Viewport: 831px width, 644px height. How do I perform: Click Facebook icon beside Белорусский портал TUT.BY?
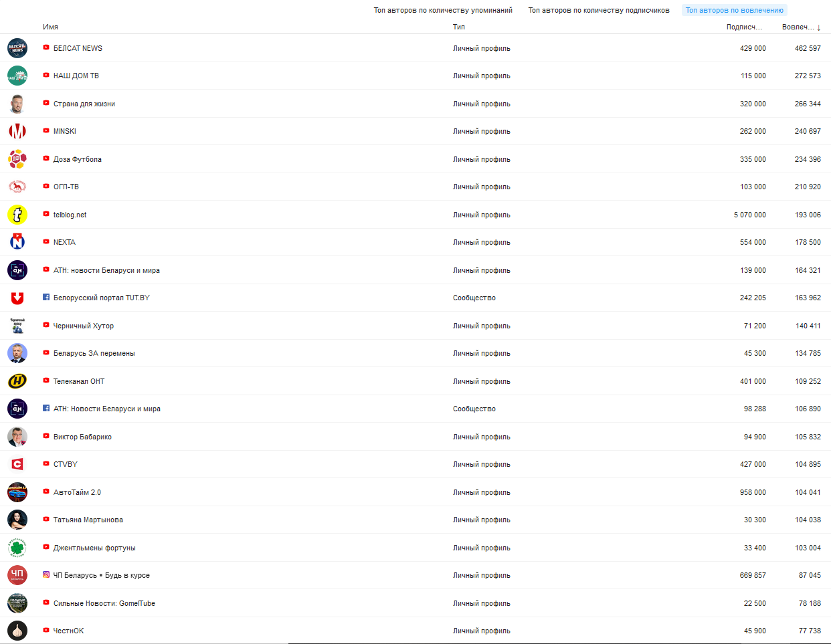pos(46,298)
